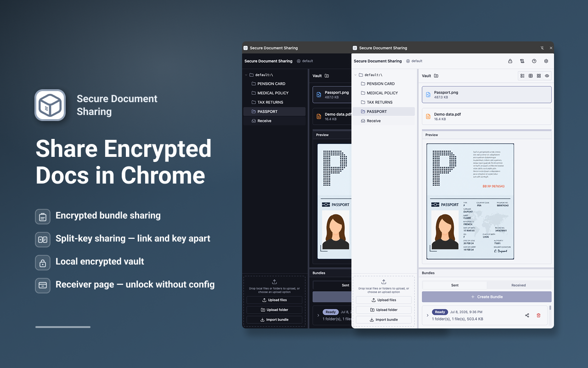Open the default profile in the dark window
This screenshot has height=368, width=588.
305,61
